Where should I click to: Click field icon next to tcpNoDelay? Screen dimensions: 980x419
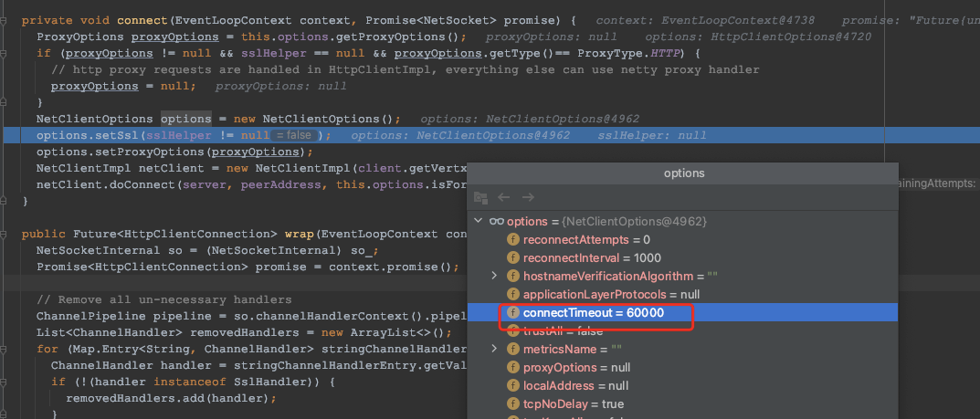click(513, 404)
